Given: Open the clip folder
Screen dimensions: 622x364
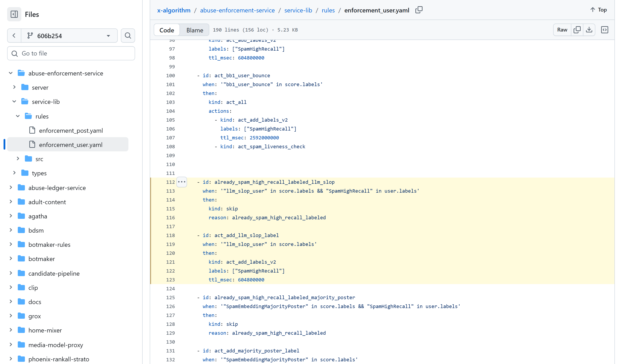Looking at the screenshot, I should click(33, 288).
